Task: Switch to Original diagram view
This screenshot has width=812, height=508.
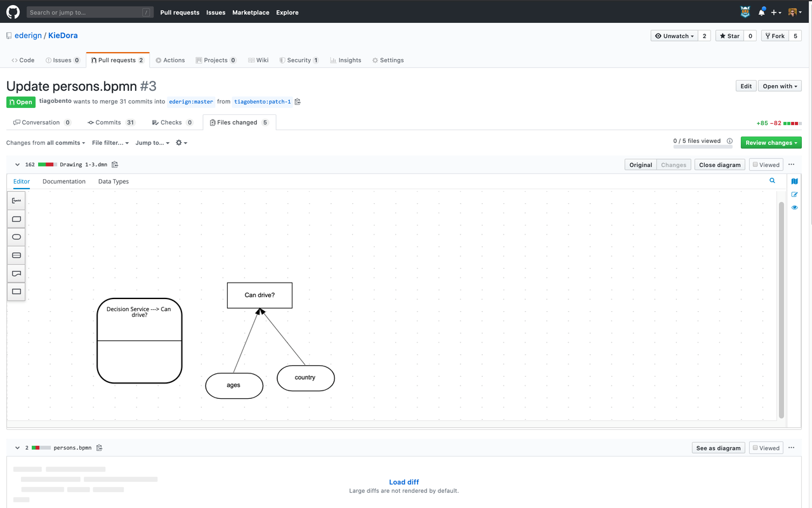Action: pyautogui.click(x=641, y=164)
